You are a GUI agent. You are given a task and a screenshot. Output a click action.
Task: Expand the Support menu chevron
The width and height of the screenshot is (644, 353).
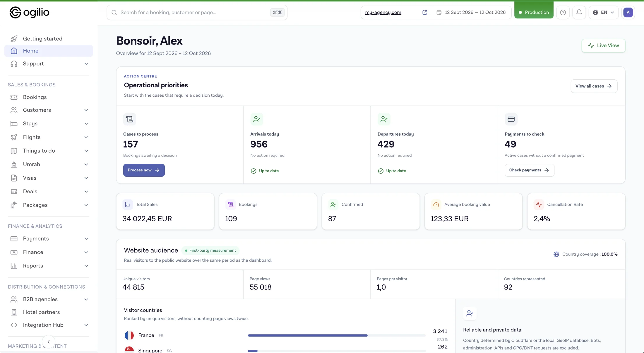[86, 64]
